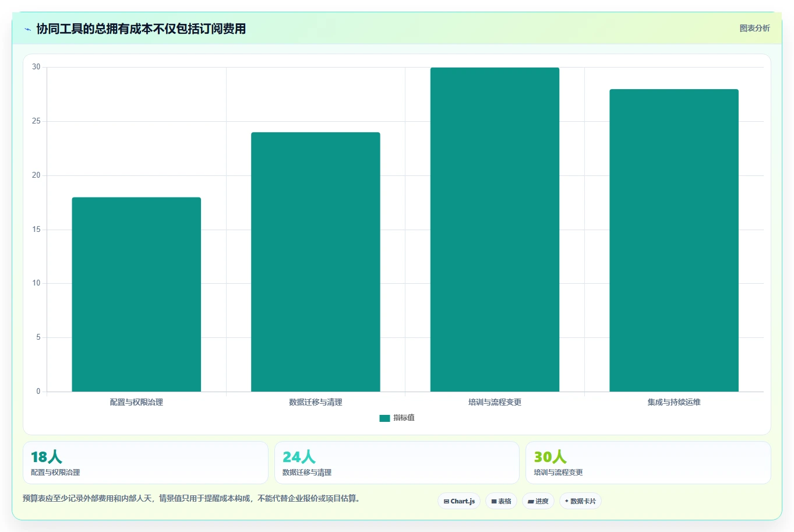Click the diamond icon in 数据卡片 chip
Screen dimensions: 794x532
pos(567,501)
